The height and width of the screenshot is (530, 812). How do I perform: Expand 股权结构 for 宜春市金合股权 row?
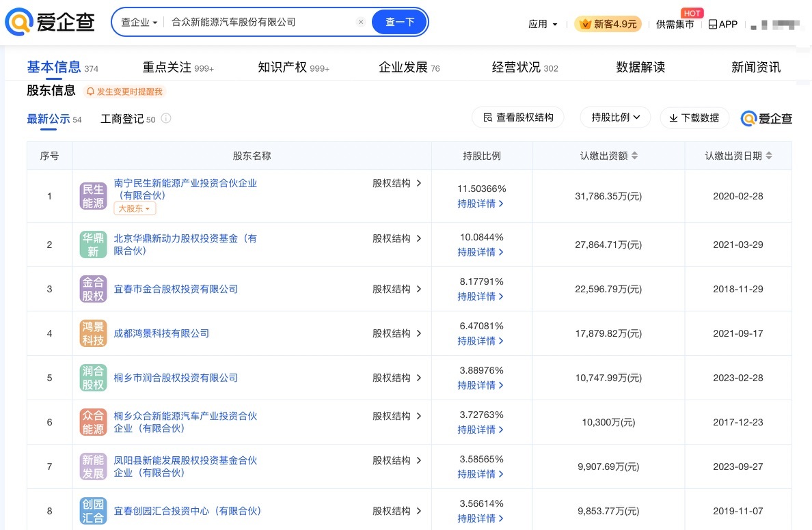396,289
